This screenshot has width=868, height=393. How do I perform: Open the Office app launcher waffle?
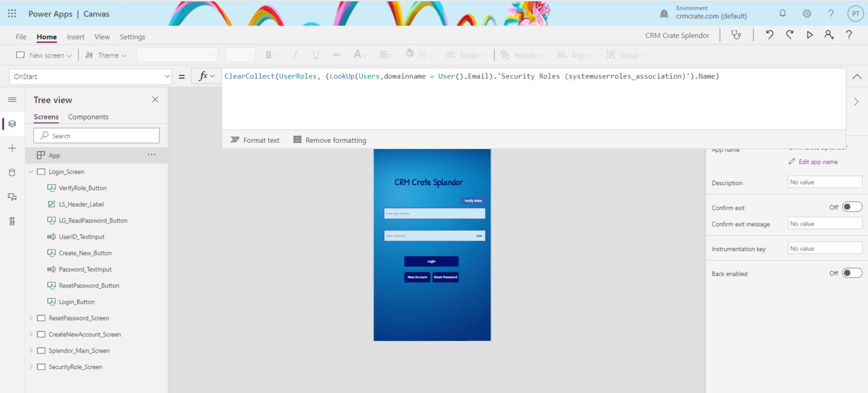tap(11, 13)
